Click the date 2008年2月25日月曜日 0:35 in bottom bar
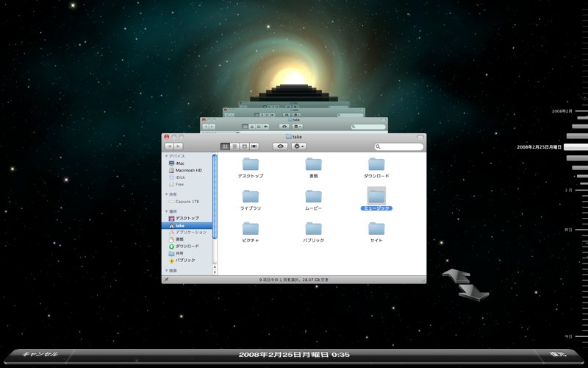 pos(294,355)
